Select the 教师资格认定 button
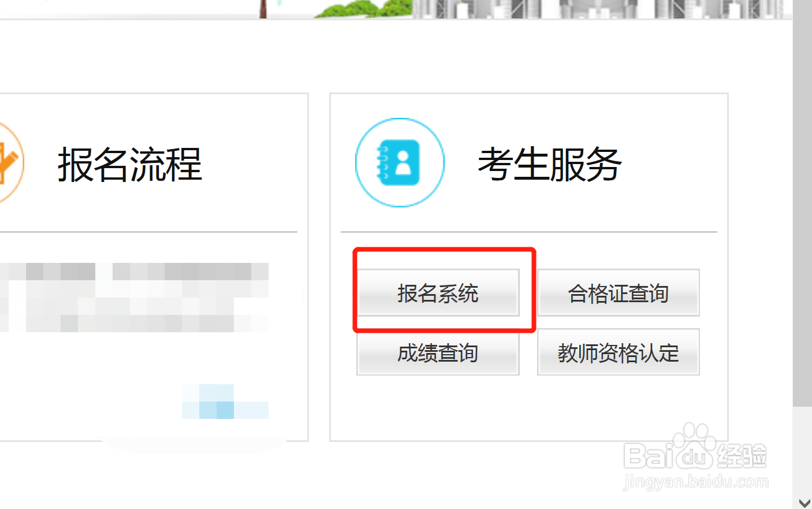The image size is (812, 509). pos(619,352)
